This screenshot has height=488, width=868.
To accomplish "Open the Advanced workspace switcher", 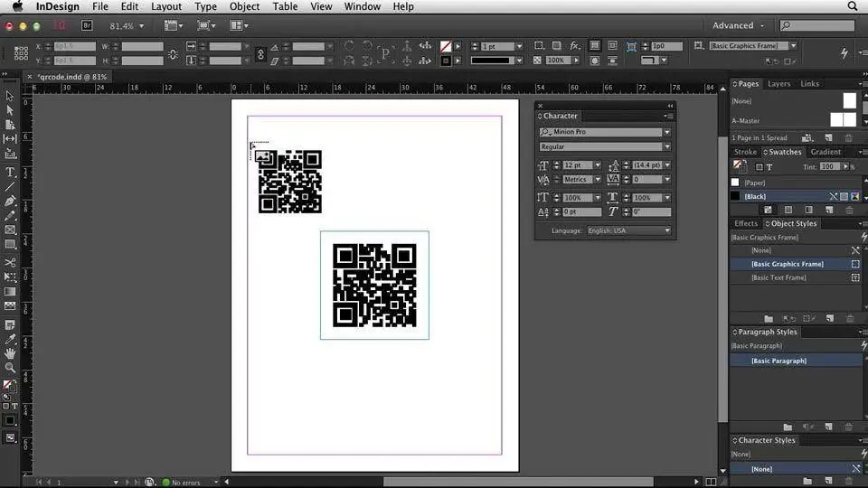I will point(738,25).
